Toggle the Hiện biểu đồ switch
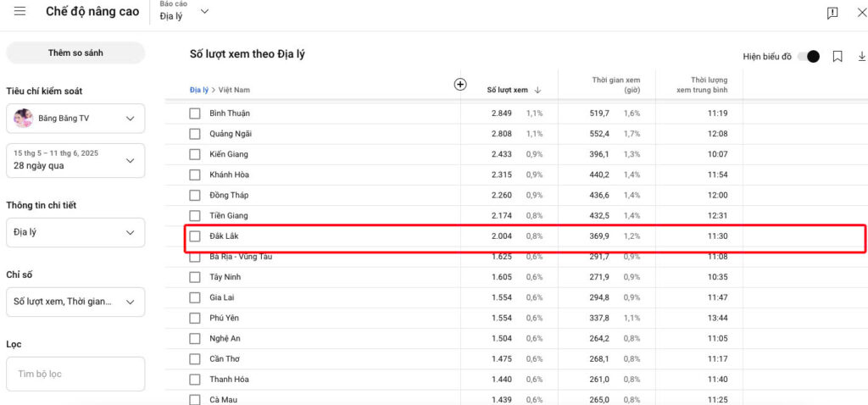This screenshot has width=868, height=405. (809, 57)
